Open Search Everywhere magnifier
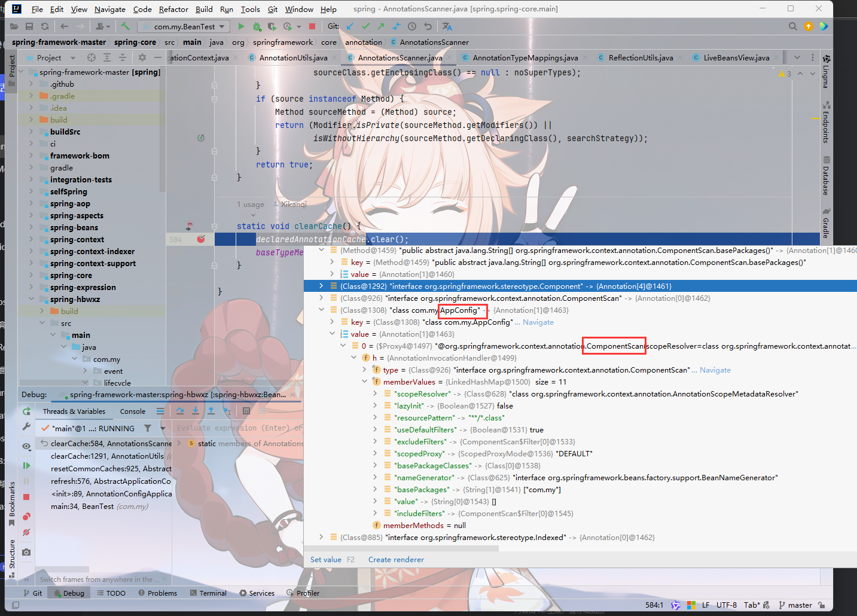Viewport: 857px width, 616px height. pyautogui.click(x=792, y=26)
